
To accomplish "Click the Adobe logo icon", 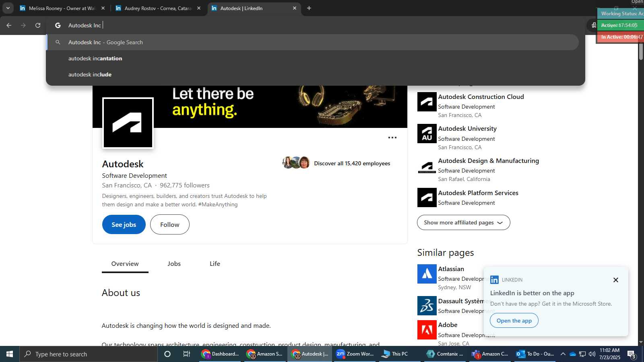I will [427, 330].
